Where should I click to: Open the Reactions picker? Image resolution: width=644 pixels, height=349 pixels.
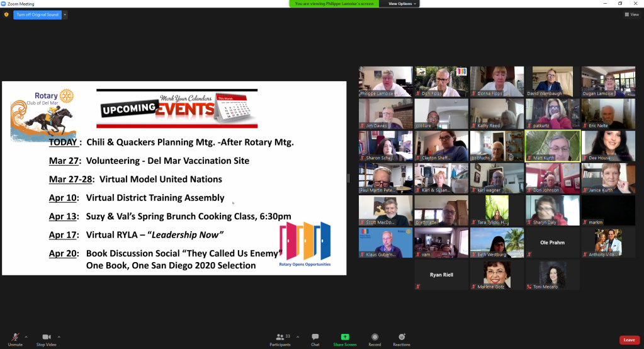pos(402,338)
